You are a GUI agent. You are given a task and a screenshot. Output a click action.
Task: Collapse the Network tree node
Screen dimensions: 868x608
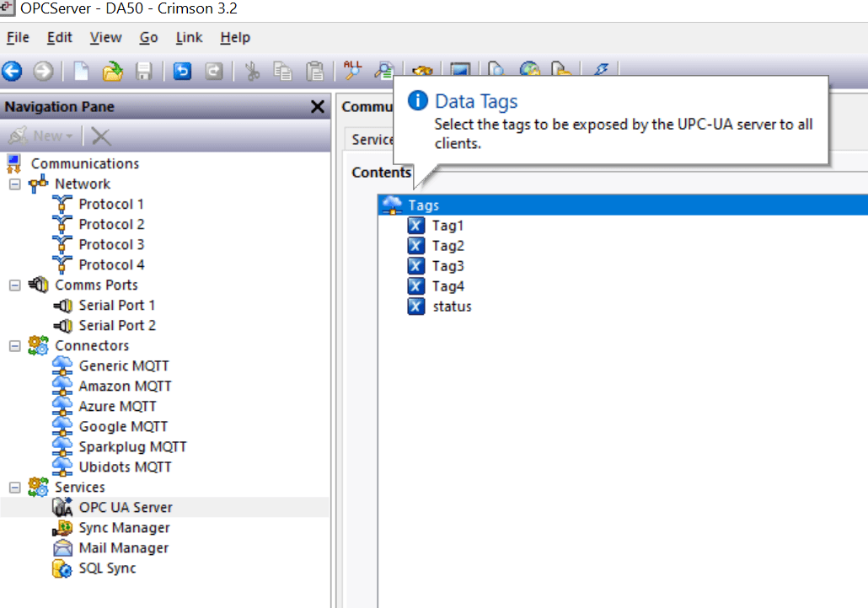[15, 184]
